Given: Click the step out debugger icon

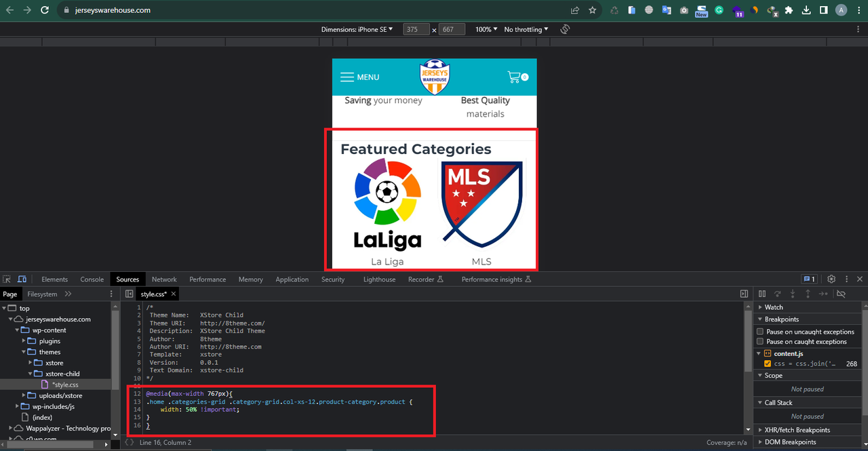Looking at the screenshot, I should point(808,294).
